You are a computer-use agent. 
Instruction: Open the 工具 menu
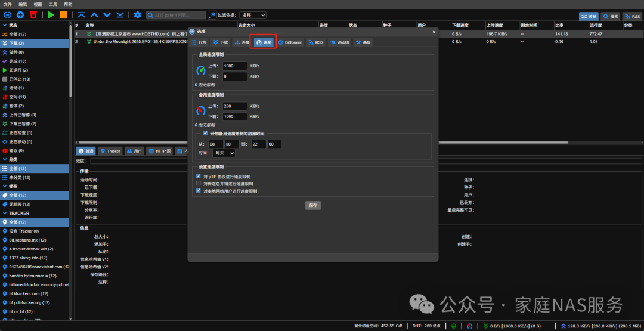pyautogui.click(x=53, y=4)
